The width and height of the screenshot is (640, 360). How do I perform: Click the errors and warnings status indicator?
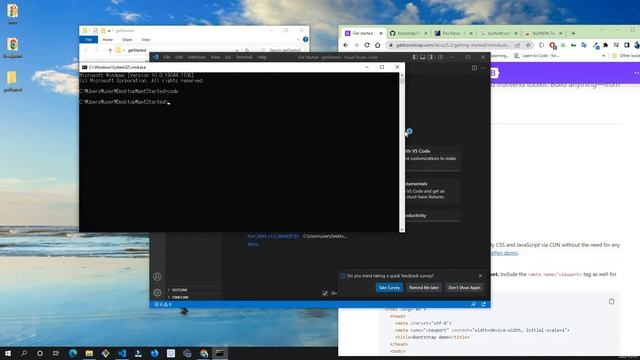[x=163, y=304]
